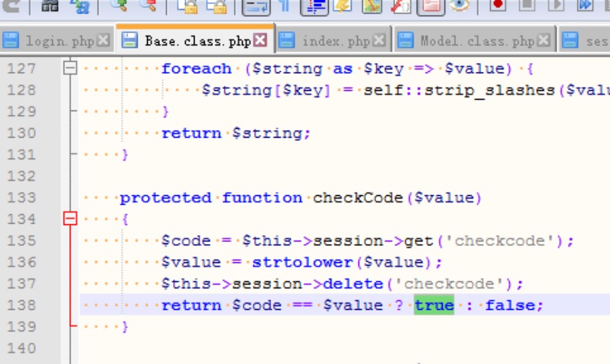The width and height of the screenshot is (610, 364).
Task: Click the 'foreach' keyword on line 127
Action: [x=197, y=69]
